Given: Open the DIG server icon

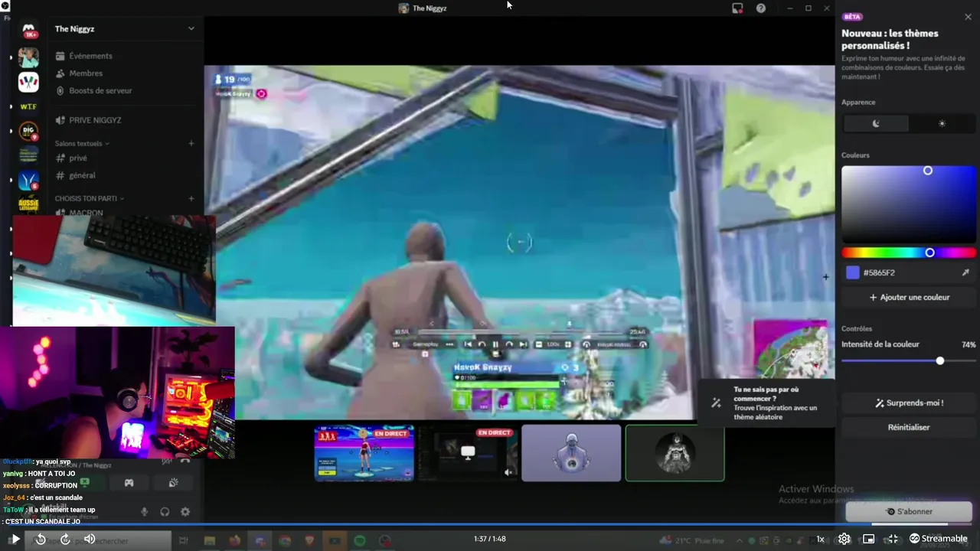Looking at the screenshot, I should pyautogui.click(x=28, y=131).
